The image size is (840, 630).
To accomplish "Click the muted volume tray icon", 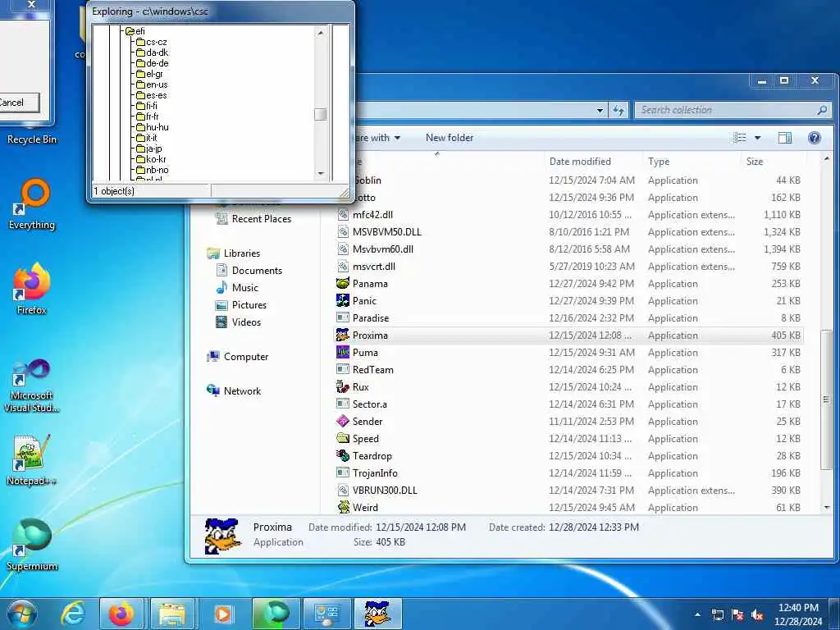I will click(x=757, y=615).
